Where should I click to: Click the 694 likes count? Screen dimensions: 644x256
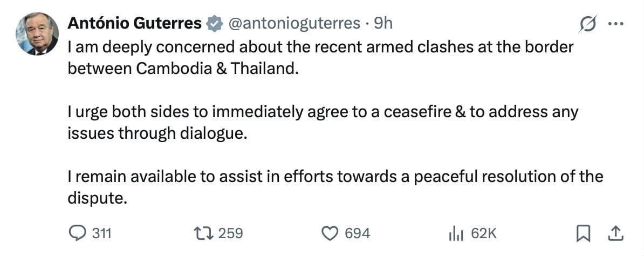(357, 234)
